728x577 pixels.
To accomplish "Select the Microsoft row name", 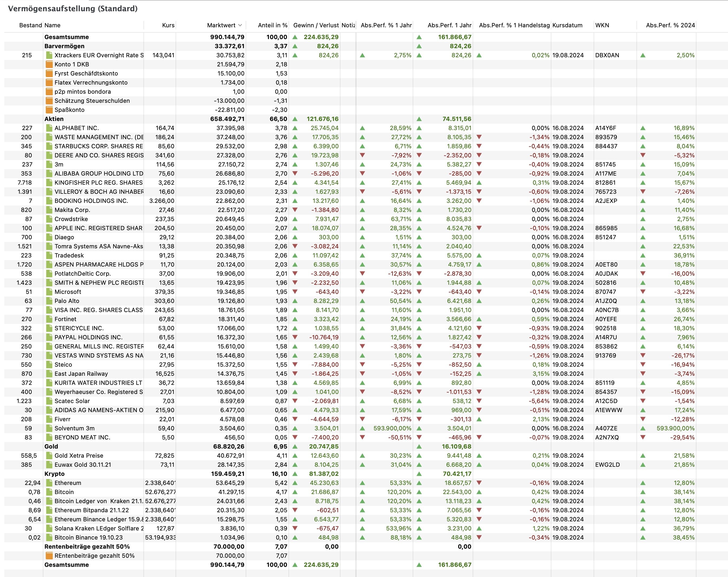I will [x=67, y=292].
